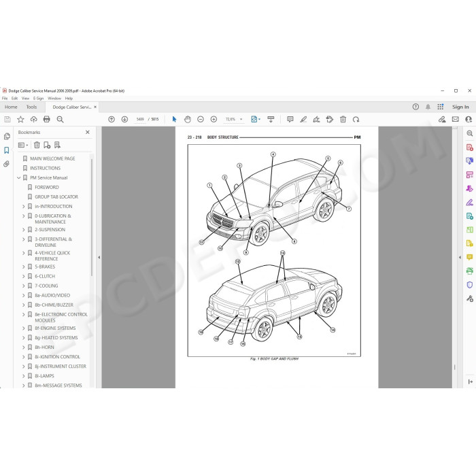
Task: Collapse the PM Service Manual bookmark
Action: [x=19, y=178]
